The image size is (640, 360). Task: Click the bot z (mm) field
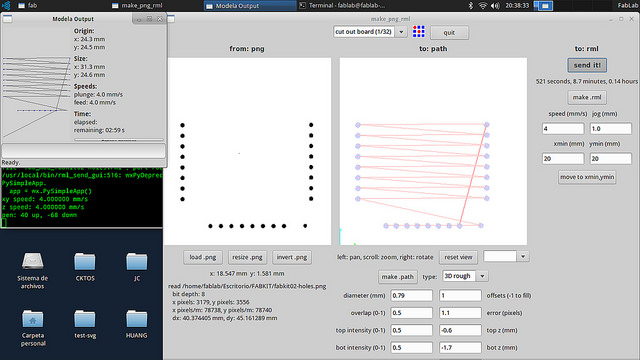[460, 348]
